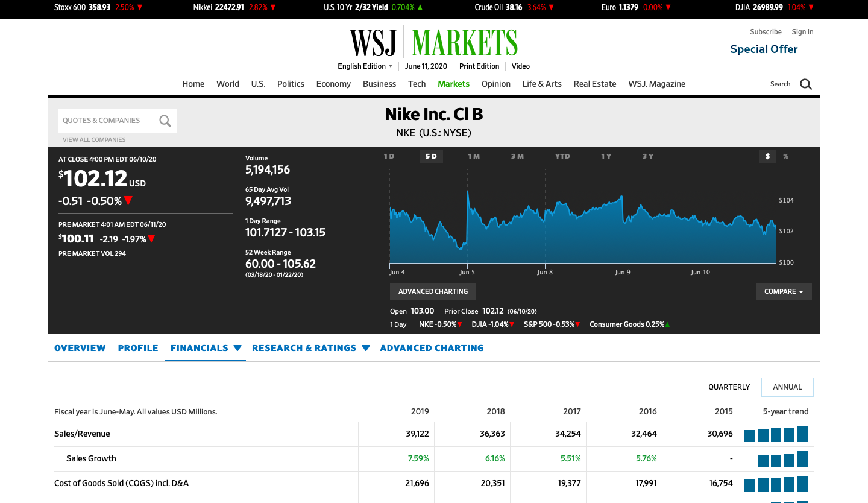Go to the Business section

click(x=379, y=84)
